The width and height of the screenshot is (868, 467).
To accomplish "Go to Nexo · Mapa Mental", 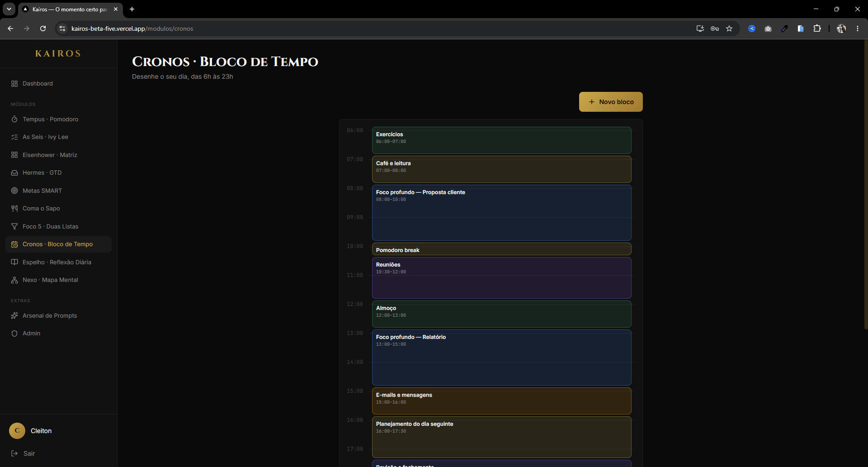I will click(x=58, y=280).
